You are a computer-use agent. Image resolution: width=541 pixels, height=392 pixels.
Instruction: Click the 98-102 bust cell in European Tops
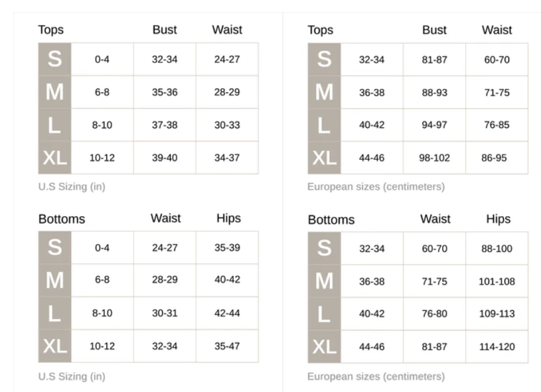coord(434,158)
